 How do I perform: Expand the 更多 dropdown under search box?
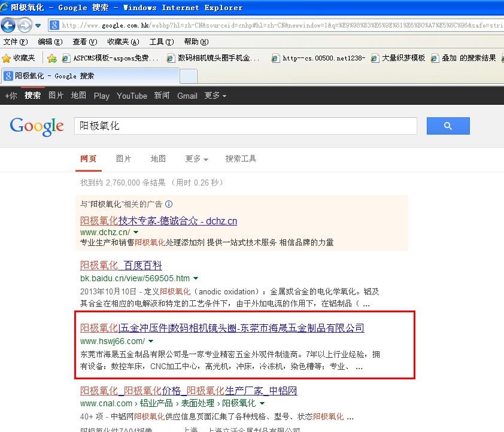(x=196, y=159)
